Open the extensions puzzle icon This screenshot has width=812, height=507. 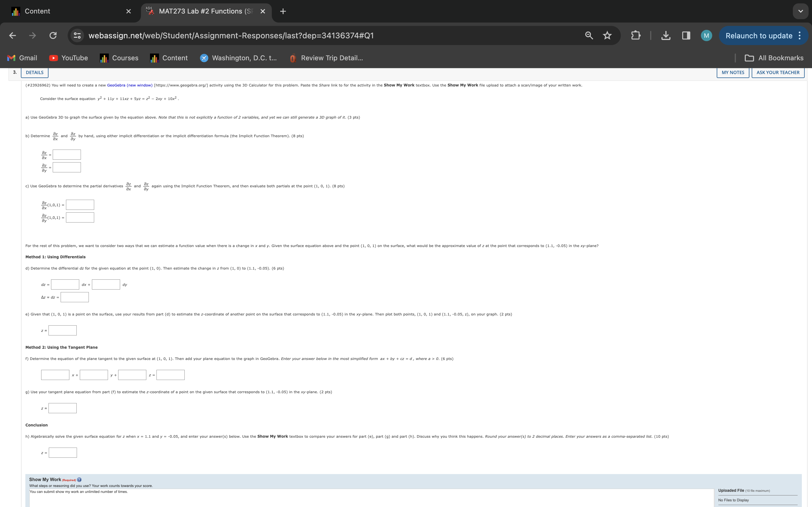636,35
